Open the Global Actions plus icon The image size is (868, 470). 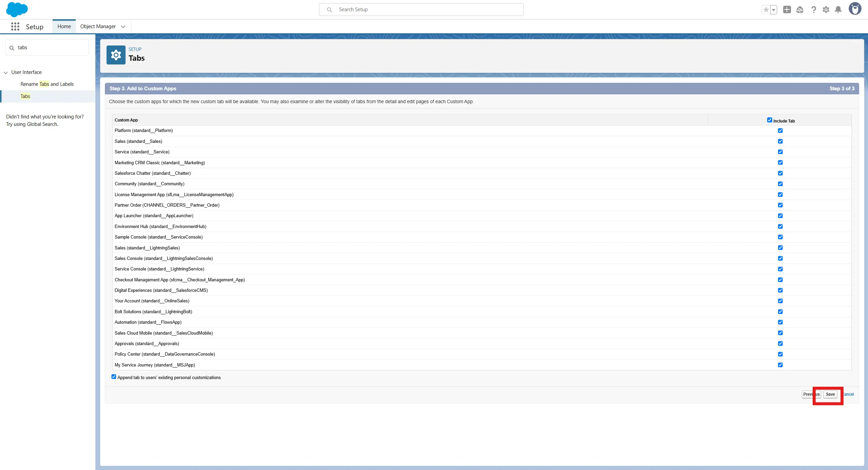(787, 10)
